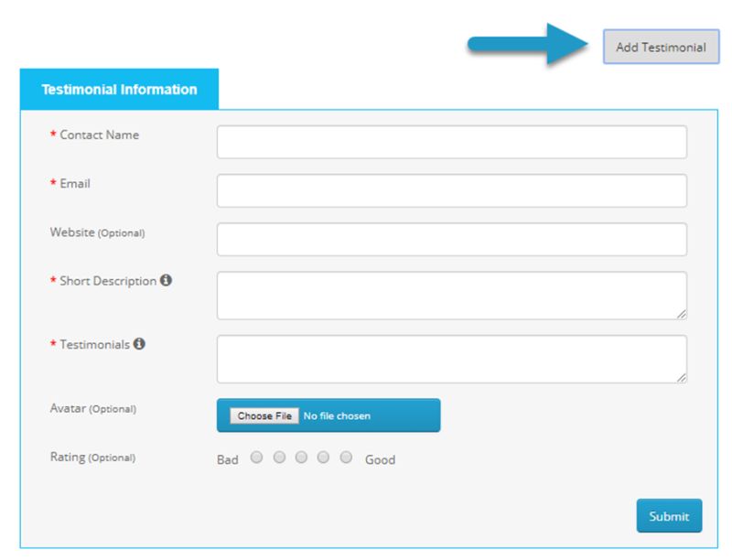Open the file picker with Choose File
732x560 pixels.
[264, 414]
